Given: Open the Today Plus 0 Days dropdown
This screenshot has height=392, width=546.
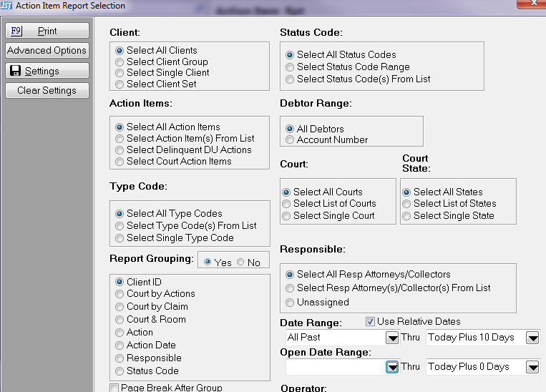Looking at the screenshot, I should [x=532, y=367].
